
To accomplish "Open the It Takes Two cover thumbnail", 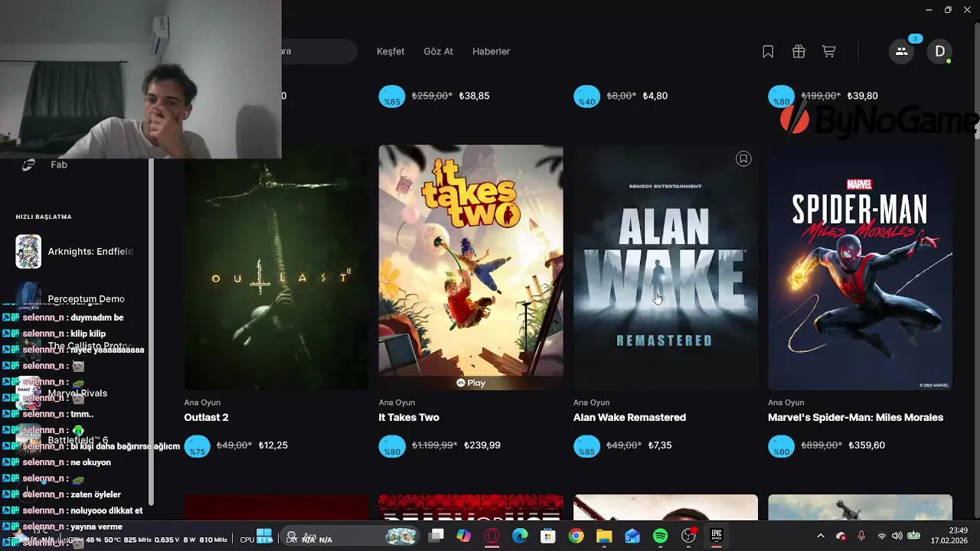I will 471,268.
